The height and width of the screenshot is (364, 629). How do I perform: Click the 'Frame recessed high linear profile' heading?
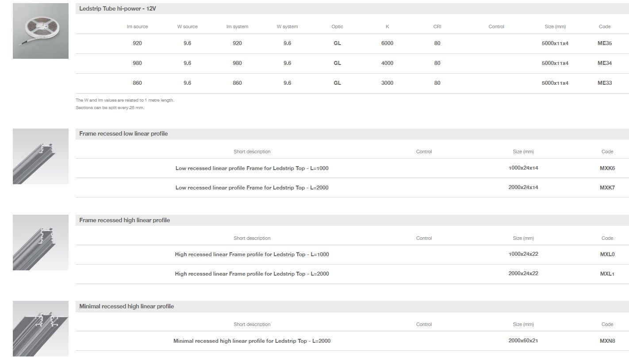coord(124,220)
